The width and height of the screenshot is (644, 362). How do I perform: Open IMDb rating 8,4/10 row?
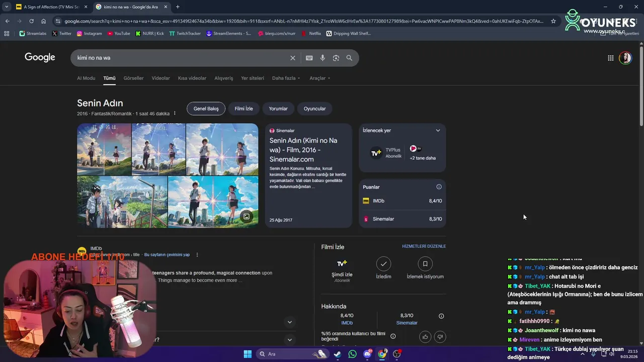click(403, 201)
